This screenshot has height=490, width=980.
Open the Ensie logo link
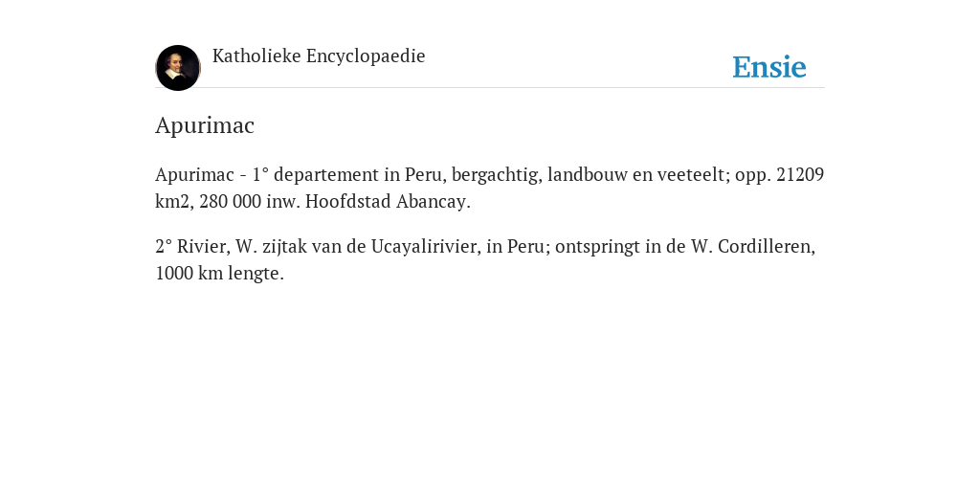coord(768,67)
